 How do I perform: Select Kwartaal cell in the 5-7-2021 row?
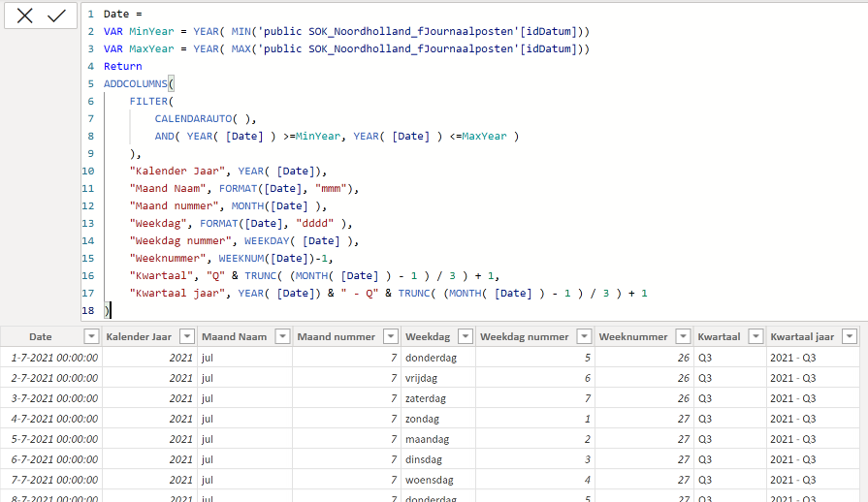[730, 439]
